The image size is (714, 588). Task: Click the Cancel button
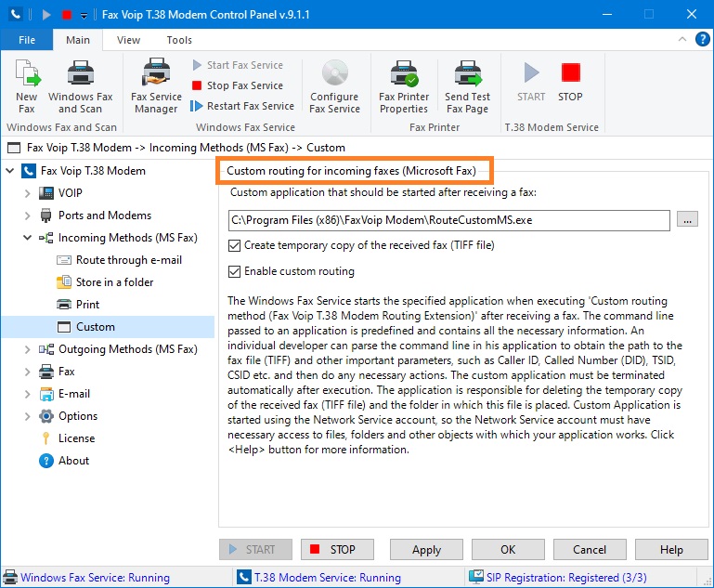tap(590, 550)
